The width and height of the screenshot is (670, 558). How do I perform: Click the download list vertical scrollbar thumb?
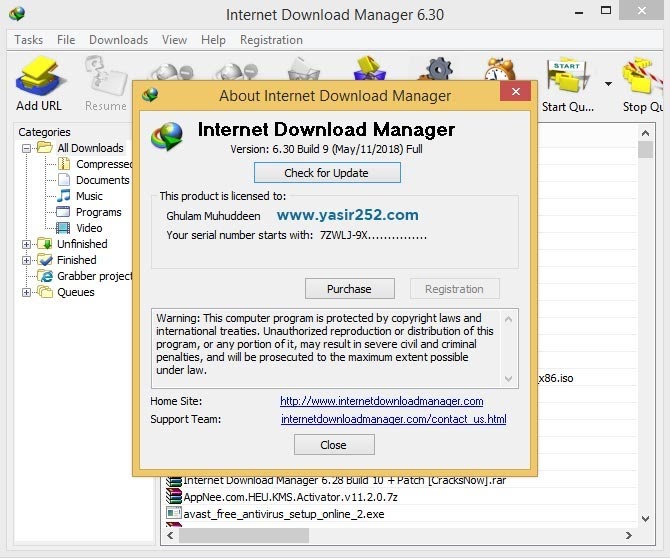[645, 150]
